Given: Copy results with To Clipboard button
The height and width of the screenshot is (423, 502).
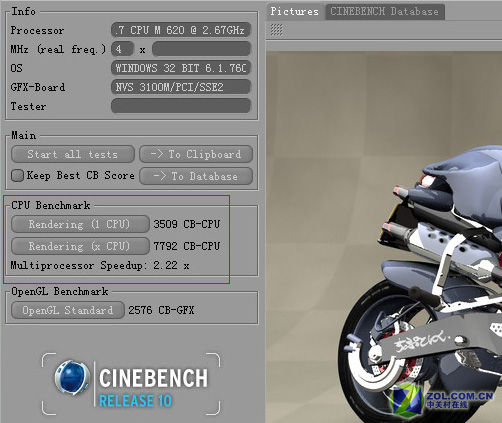Looking at the screenshot, I should coord(196,154).
